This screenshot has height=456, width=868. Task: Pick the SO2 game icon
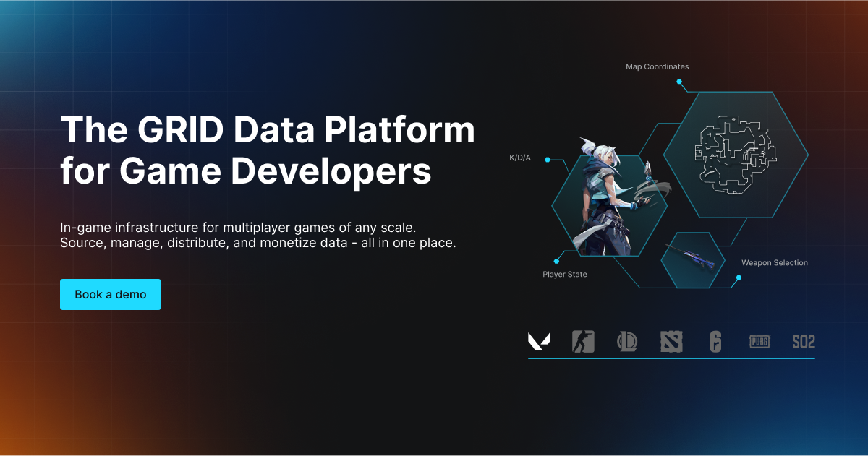coord(804,342)
